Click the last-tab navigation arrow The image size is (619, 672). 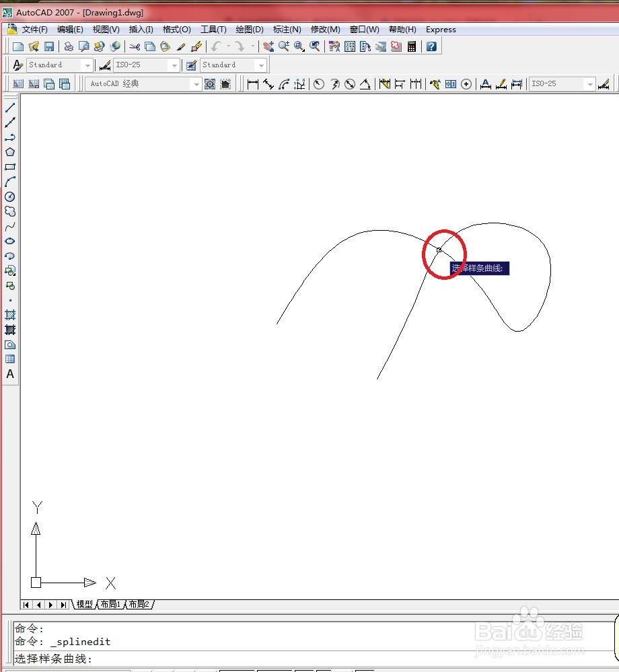click(x=63, y=605)
